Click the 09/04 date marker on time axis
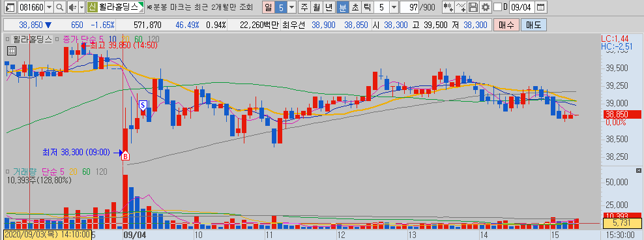The width and height of the screenshot is (644, 240). point(135,235)
